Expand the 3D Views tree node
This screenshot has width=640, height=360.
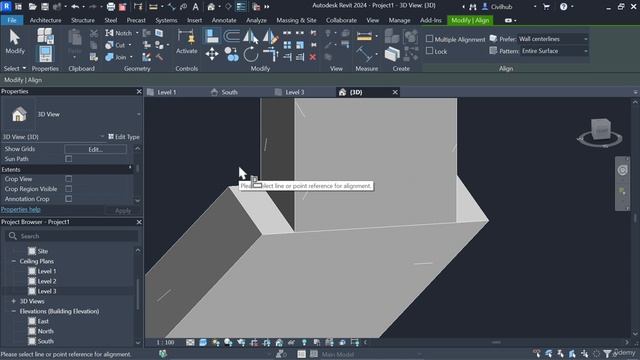[x=13, y=301]
